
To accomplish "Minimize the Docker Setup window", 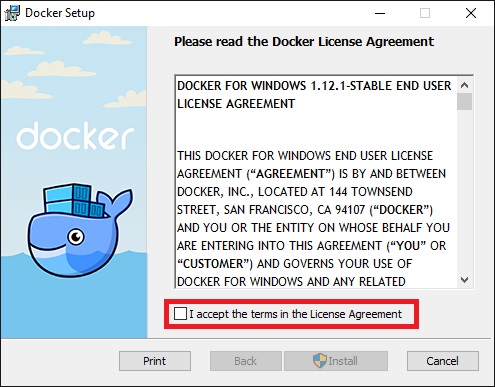I will tap(380, 13).
